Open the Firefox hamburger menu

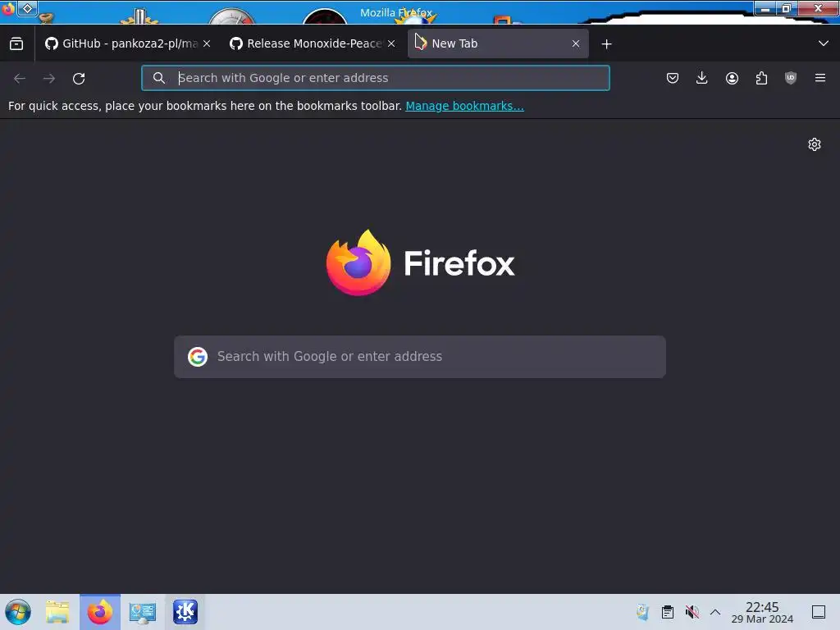(x=820, y=78)
